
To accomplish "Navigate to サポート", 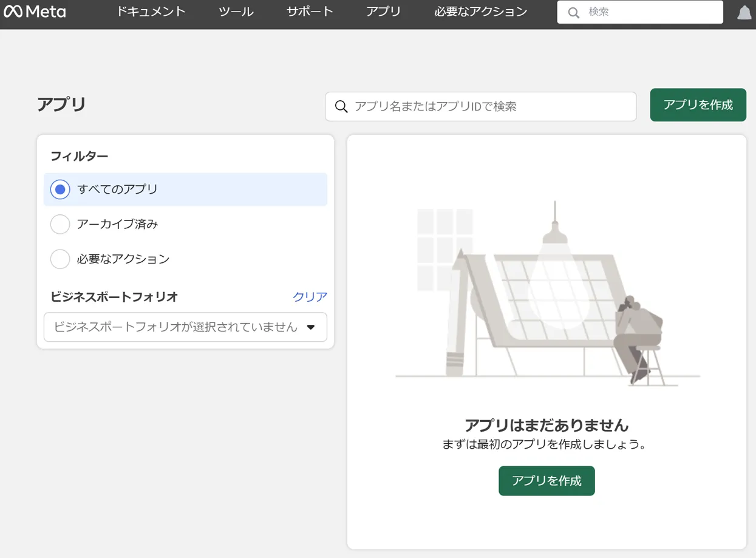I will [x=309, y=11].
